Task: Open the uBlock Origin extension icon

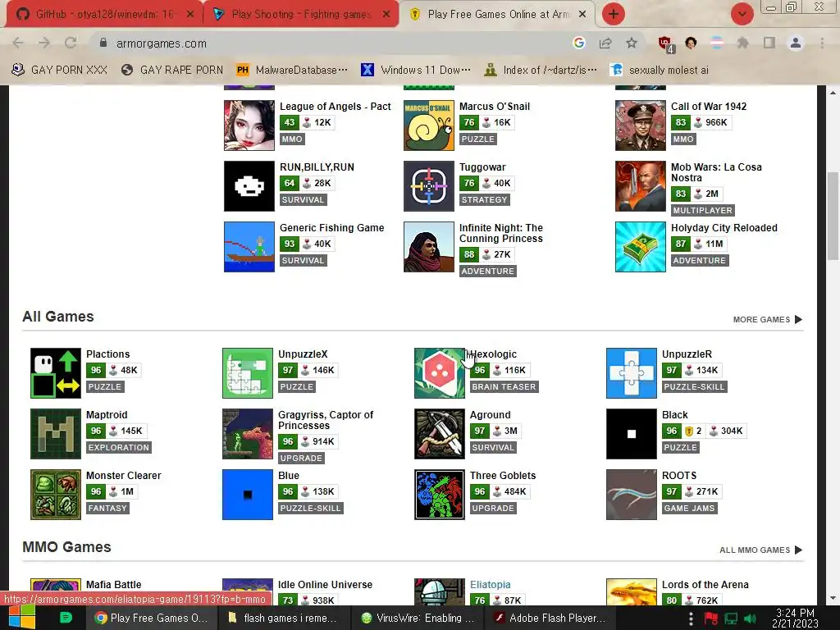Action: tap(665, 44)
